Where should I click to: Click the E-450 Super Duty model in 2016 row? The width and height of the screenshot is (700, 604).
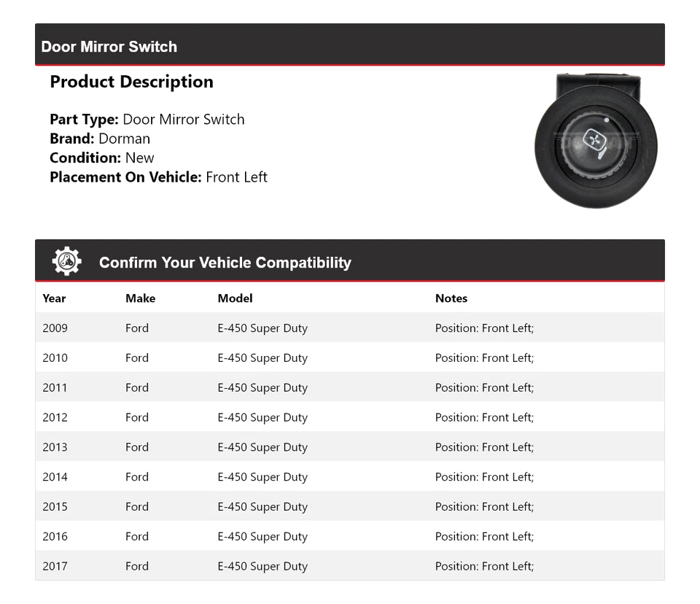262,537
